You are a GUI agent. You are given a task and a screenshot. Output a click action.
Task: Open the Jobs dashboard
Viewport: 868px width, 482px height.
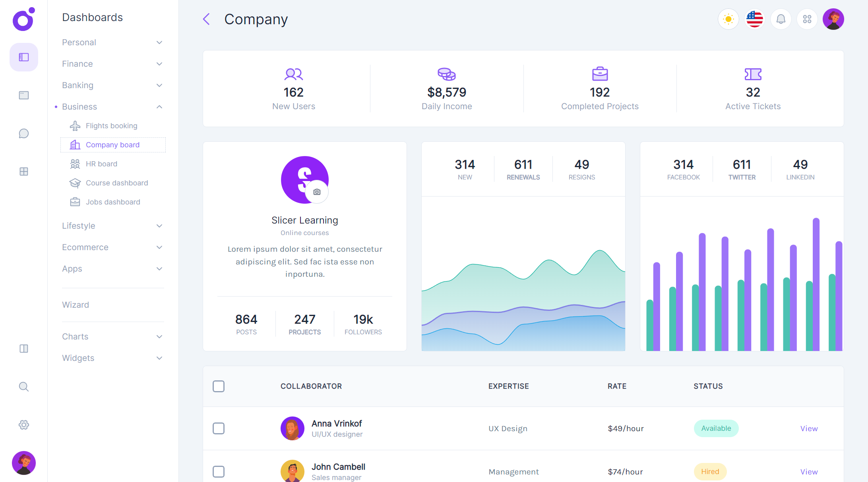coord(113,202)
